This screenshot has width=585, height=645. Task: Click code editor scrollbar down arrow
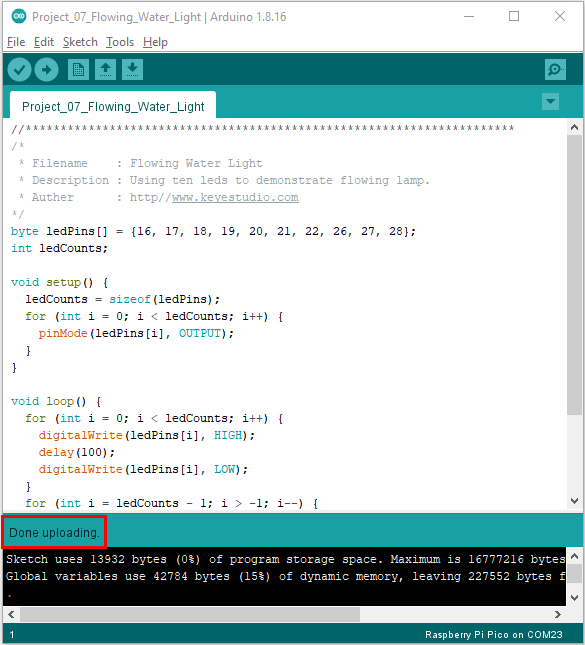[575, 501]
